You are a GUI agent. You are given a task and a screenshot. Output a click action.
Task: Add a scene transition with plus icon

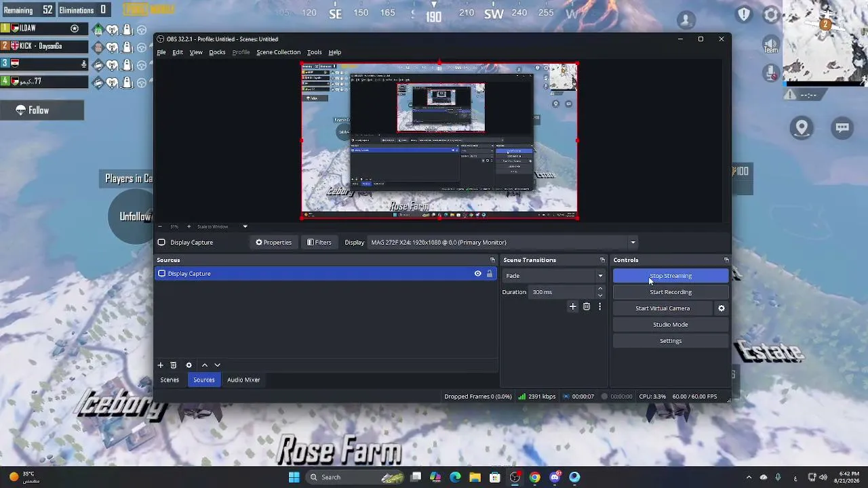tap(572, 306)
